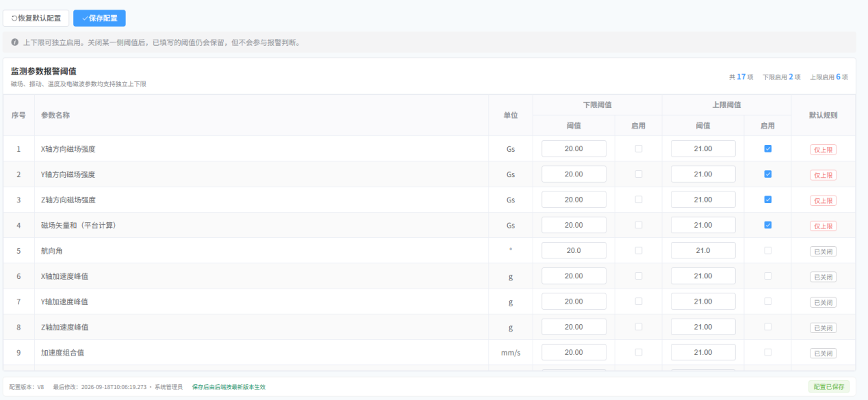Save settings with 保存配置 button
Image resolution: width=868 pixels, height=400 pixels.
(x=99, y=18)
